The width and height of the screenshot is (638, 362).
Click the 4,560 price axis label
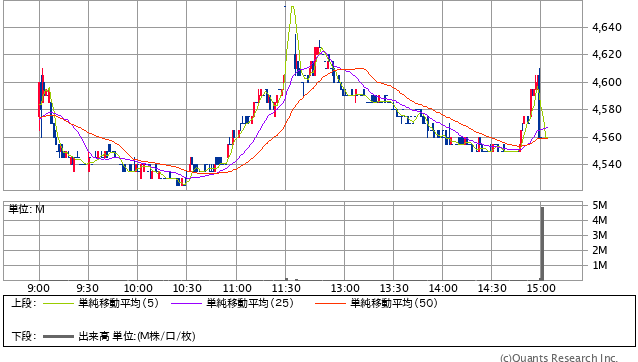point(607,137)
